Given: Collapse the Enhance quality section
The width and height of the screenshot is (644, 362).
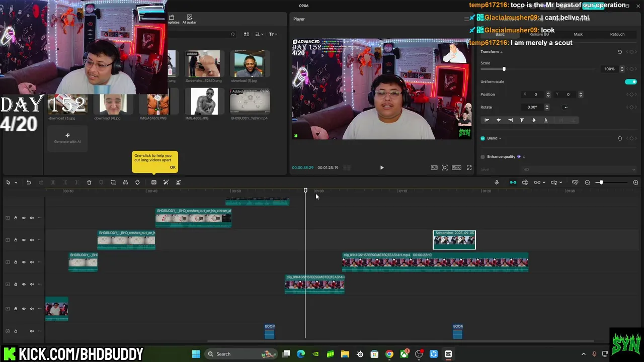Looking at the screenshot, I should (x=524, y=157).
